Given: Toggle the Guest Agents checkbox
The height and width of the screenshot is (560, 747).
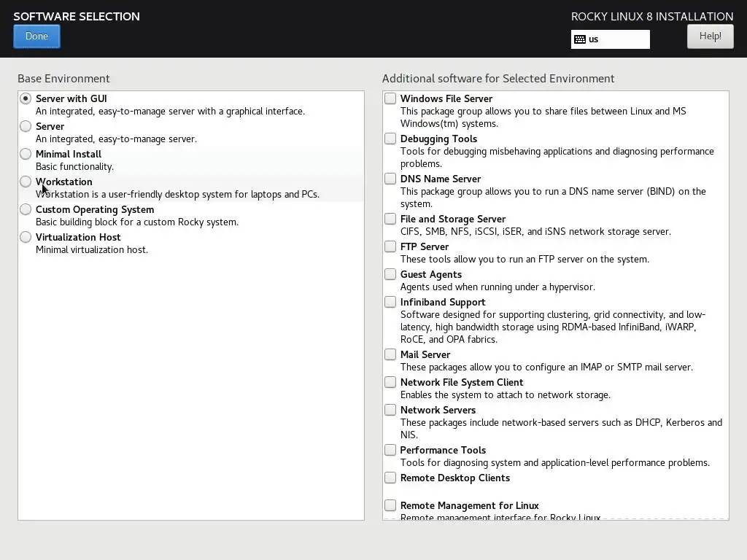Looking at the screenshot, I should (391, 274).
